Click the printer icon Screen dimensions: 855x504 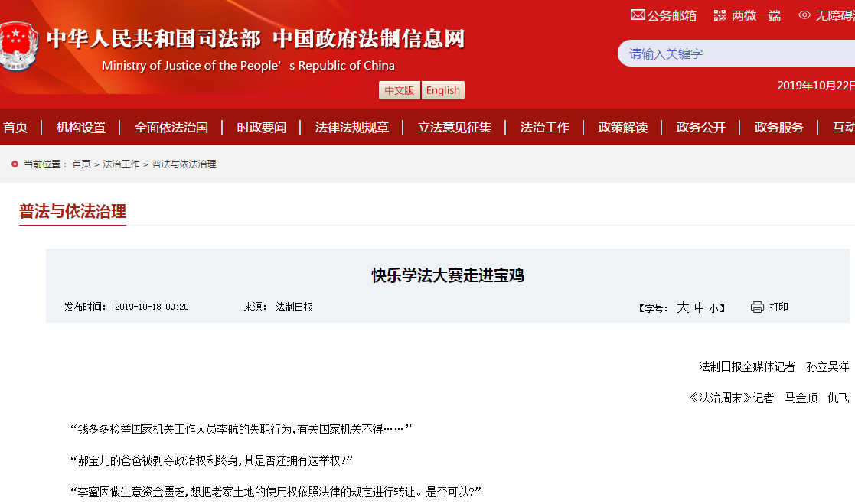coord(757,307)
